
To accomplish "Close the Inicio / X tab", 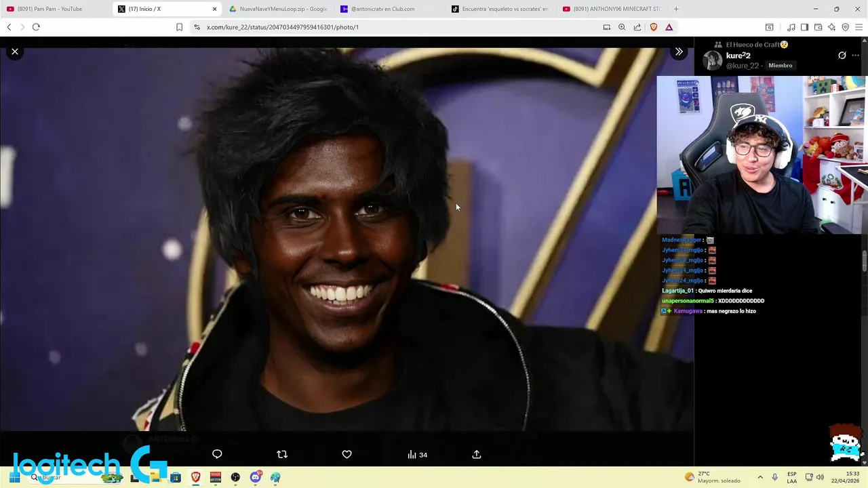I will click(215, 9).
